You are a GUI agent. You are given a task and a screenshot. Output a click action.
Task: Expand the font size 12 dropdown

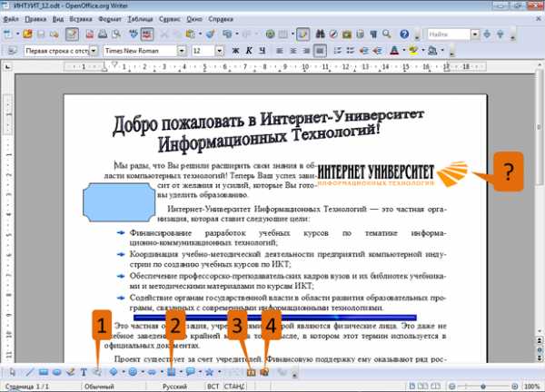click(x=219, y=51)
